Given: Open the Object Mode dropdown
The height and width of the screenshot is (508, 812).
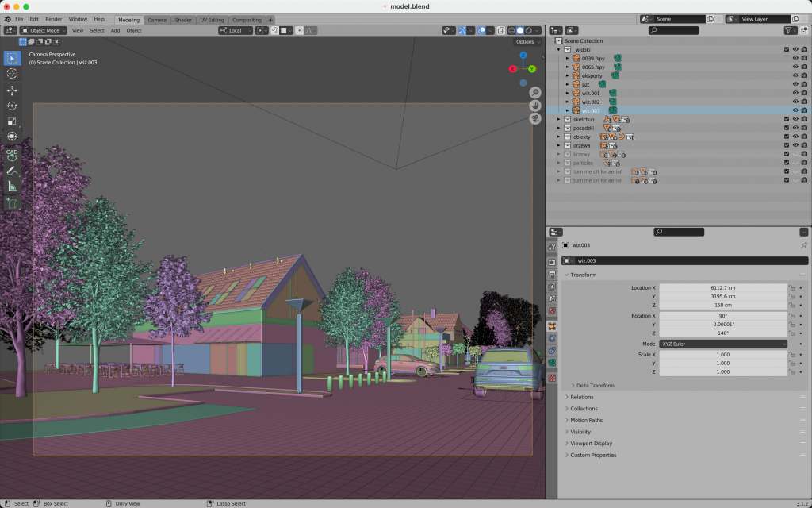Looking at the screenshot, I should pyautogui.click(x=44, y=30).
